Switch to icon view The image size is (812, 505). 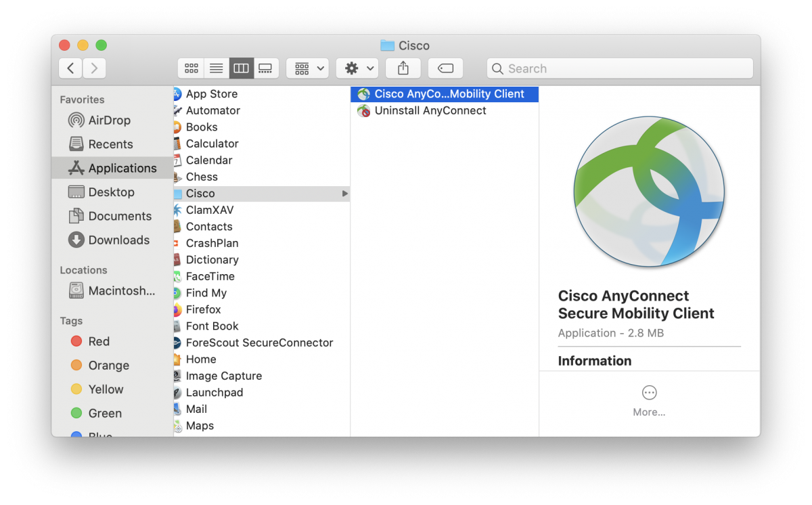pyautogui.click(x=191, y=68)
